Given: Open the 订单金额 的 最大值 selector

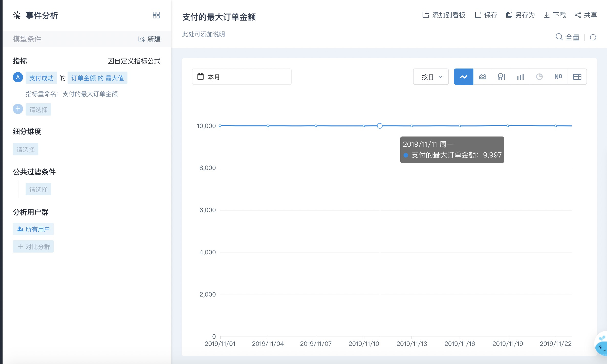Looking at the screenshot, I should pos(97,78).
